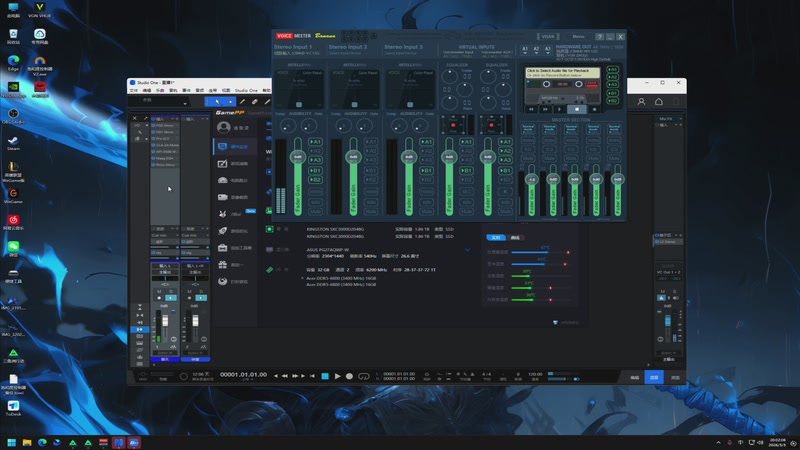Click the Stereo Input 1 device name
This screenshot has width=800, height=450.
click(296, 53)
